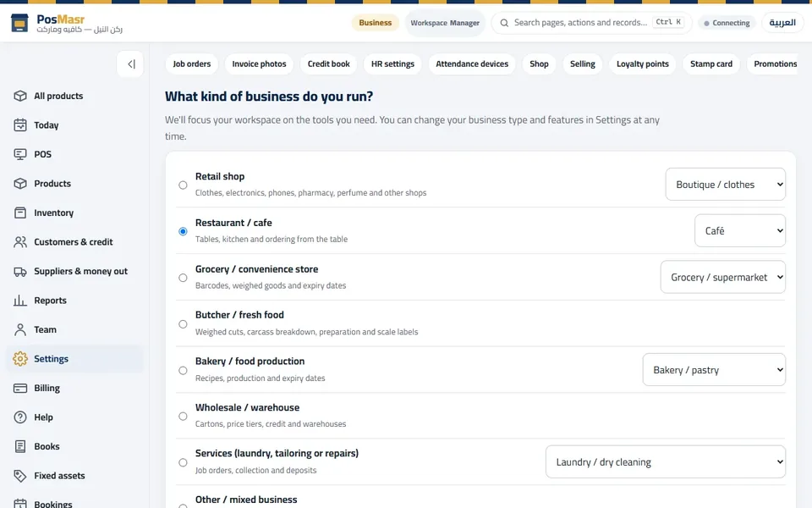Click 'Cartons, price tiers, credit and warehouses' text
The height and width of the screenshot is (508, 812).
tap(271, 423)
